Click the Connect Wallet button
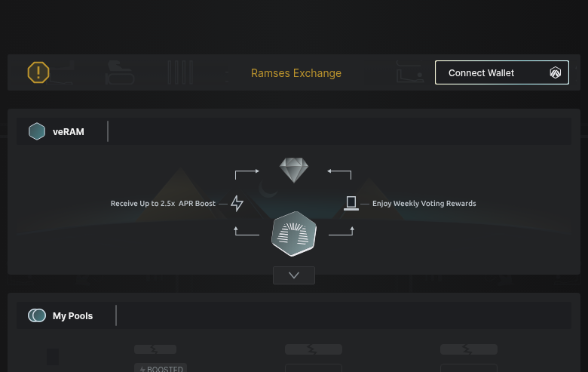The height and width of the screenshot is (372, 588). [501, 72]
